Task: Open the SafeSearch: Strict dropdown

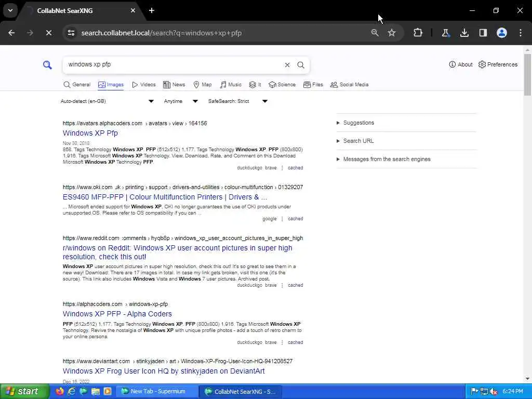Action: [238, 101]
